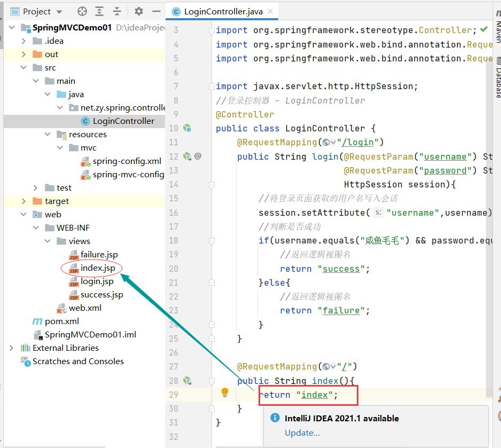Fold the index method at line 28

coord(211,381)
